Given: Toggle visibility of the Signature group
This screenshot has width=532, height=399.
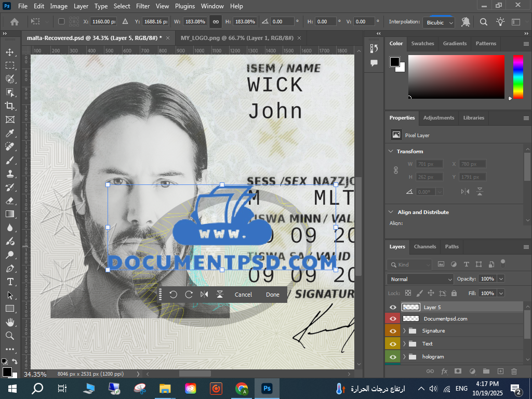Looking at the screenshot, I should (393, 331).
